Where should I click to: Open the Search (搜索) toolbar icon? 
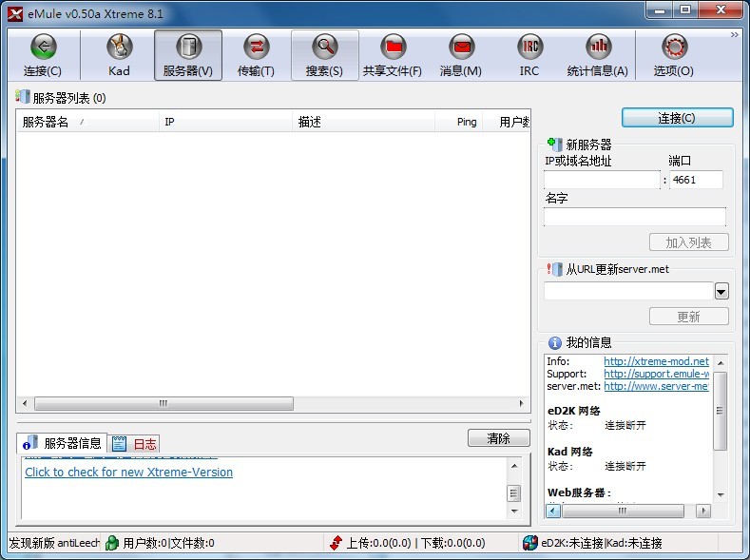[x=325, y=55]
